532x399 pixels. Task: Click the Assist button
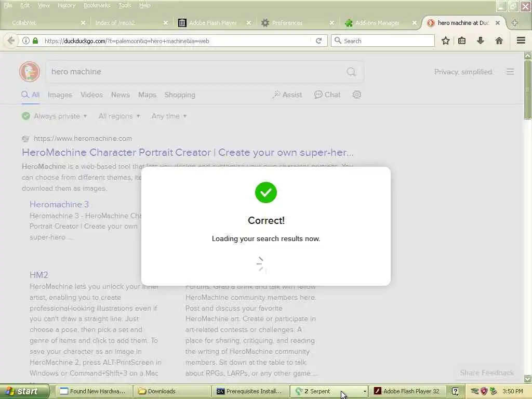287,95
